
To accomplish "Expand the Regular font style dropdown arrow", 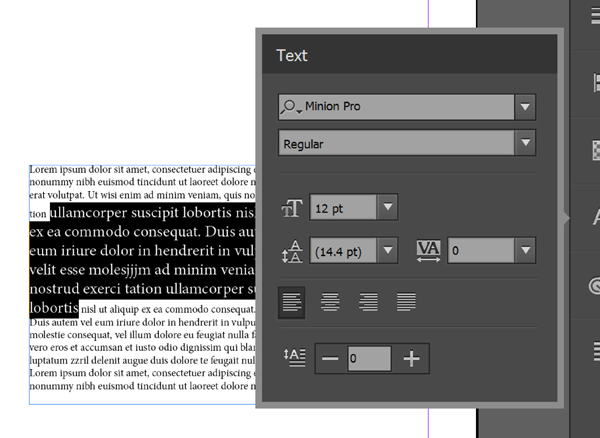I will [525, 143].
